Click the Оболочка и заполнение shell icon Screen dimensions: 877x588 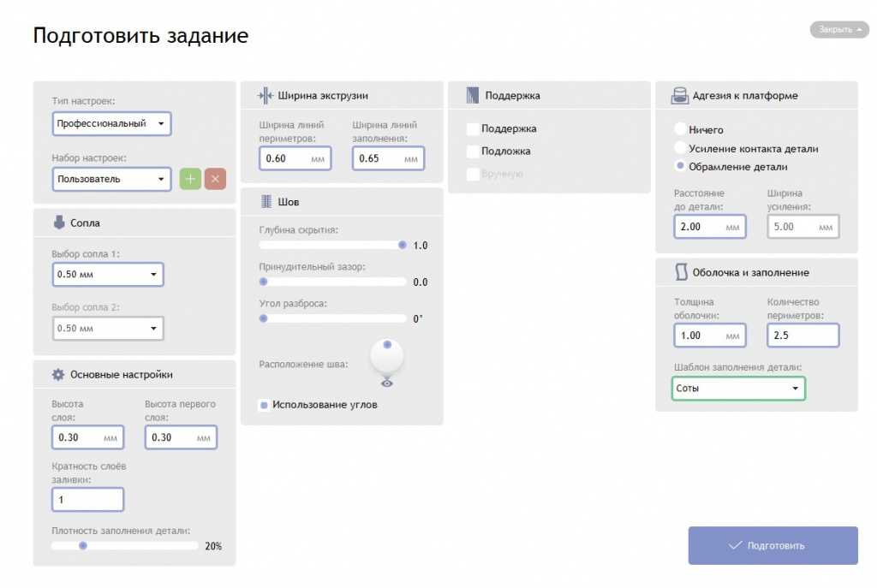(681, 272)
